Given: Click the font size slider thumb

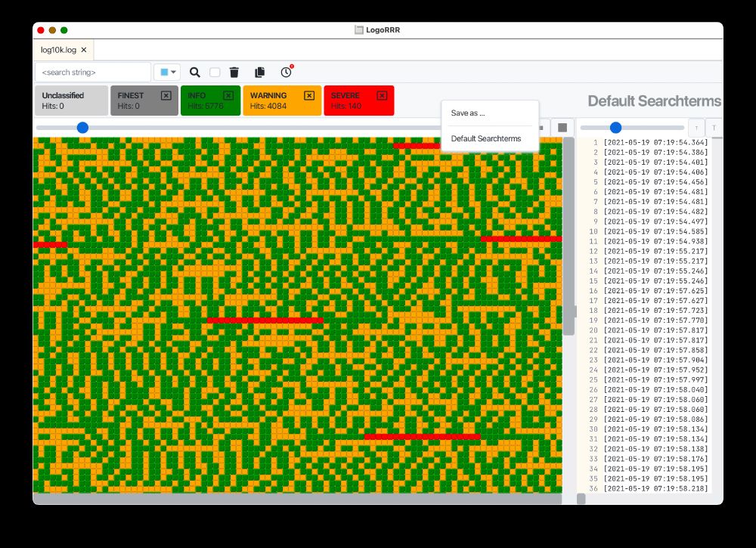Looking at the screenshot, I should (615, 128).
